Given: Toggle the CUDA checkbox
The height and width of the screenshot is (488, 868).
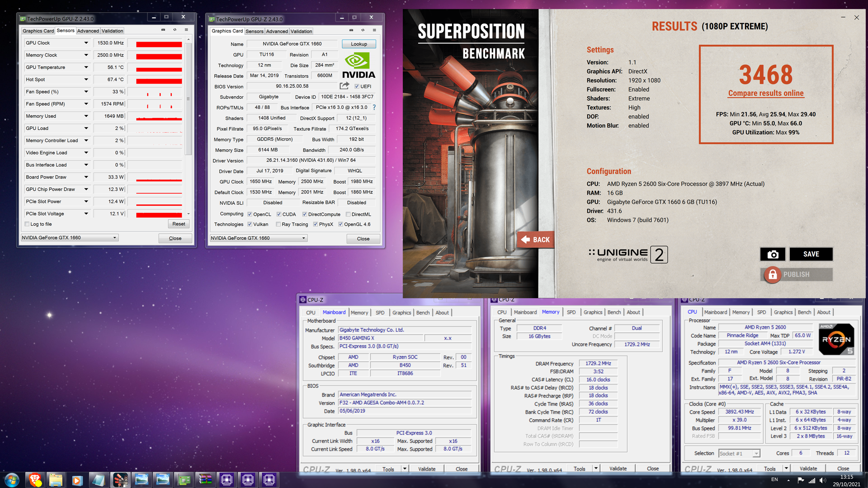Looking at the screenshot, I should (279, 214).
